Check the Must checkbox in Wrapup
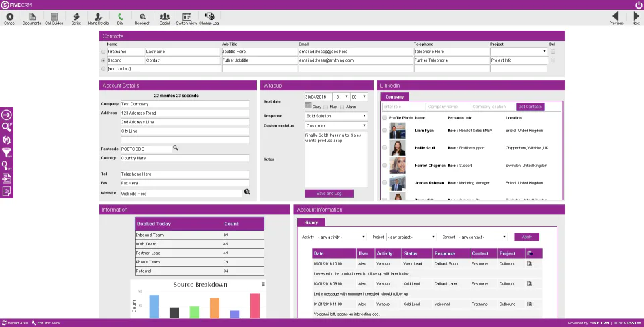 (326, 107)
